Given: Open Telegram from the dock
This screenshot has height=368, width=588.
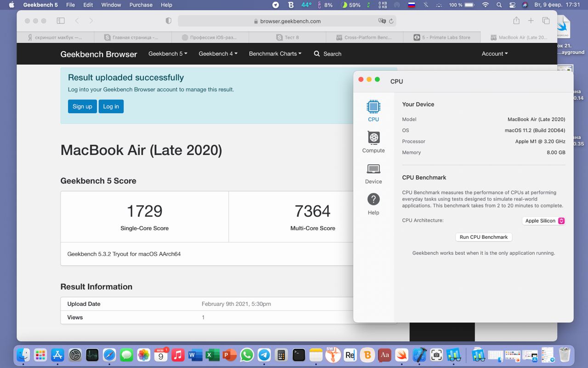Looking at the screenshot, I should tap(264, 355).
